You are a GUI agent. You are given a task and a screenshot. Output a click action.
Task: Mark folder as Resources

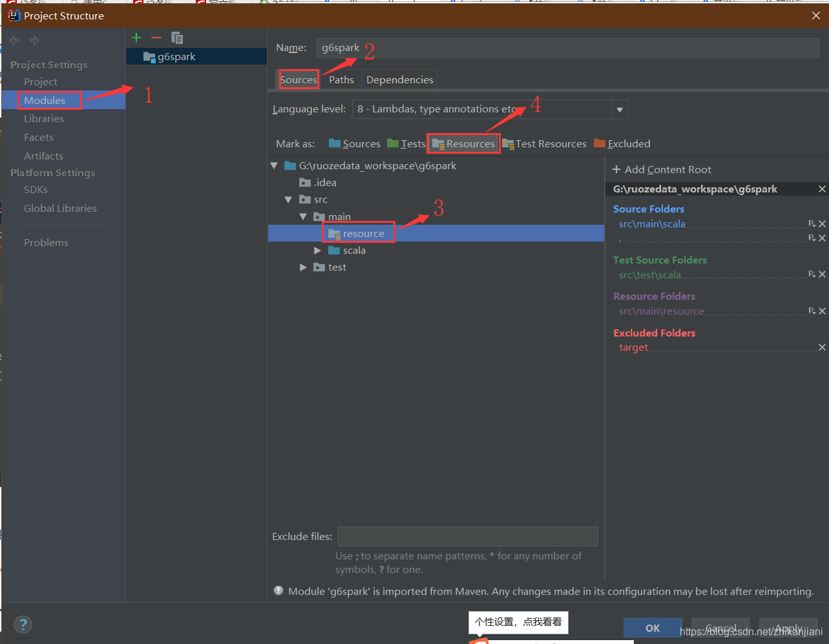tap(463, 143)
